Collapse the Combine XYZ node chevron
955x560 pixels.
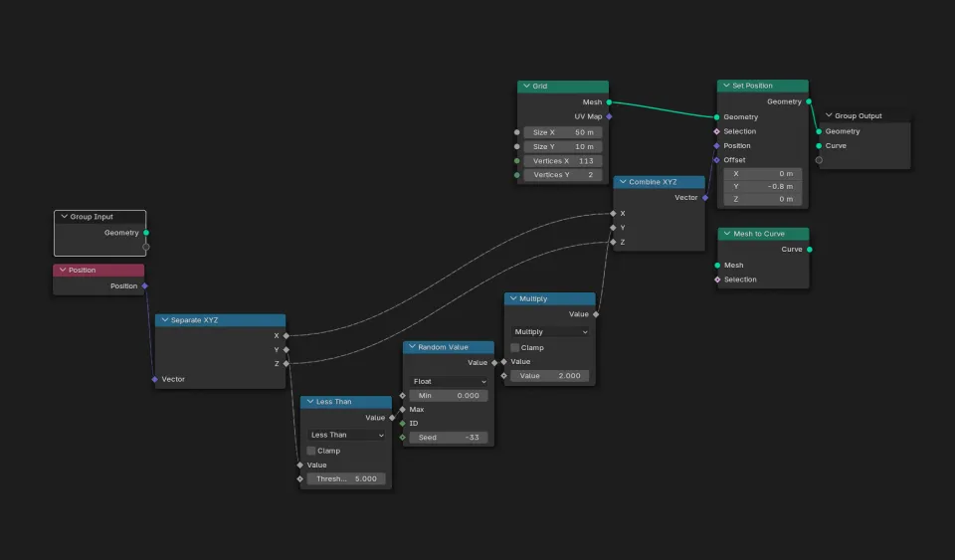[x=623, y=181]
